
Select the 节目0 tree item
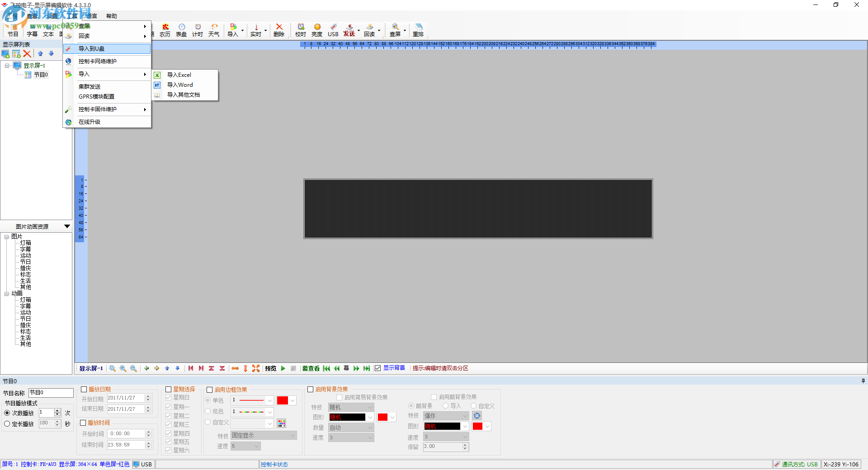point(41,75)
